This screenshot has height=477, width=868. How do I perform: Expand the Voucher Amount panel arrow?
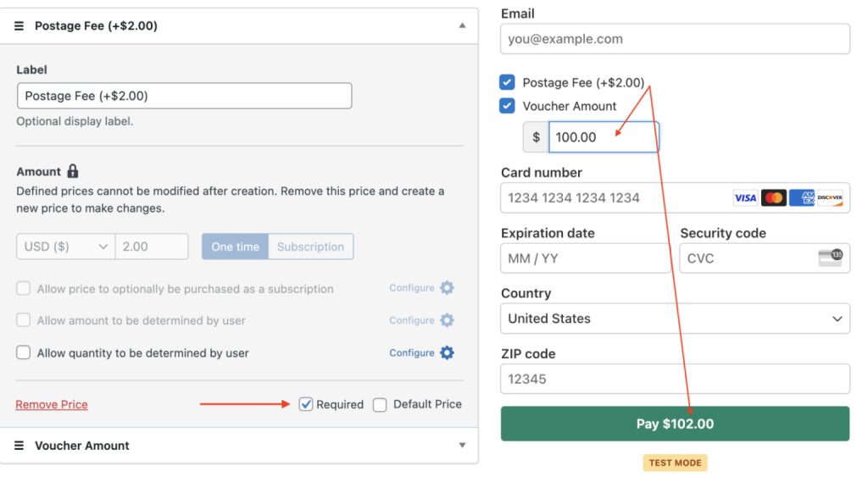pyautogui.click(x=462, y=446)
